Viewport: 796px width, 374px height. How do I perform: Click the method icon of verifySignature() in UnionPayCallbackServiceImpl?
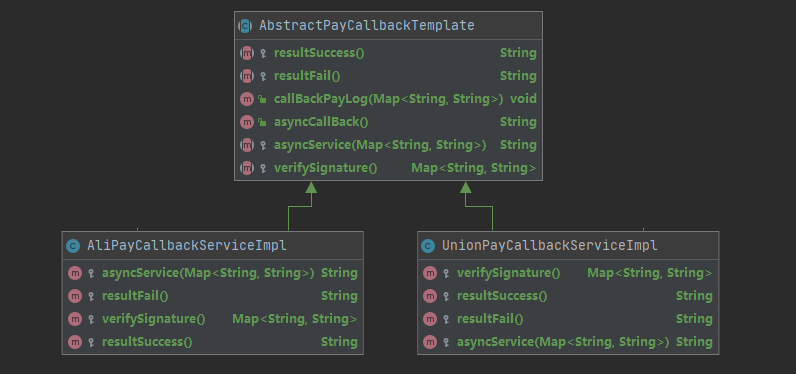click(x=430, y=273)
